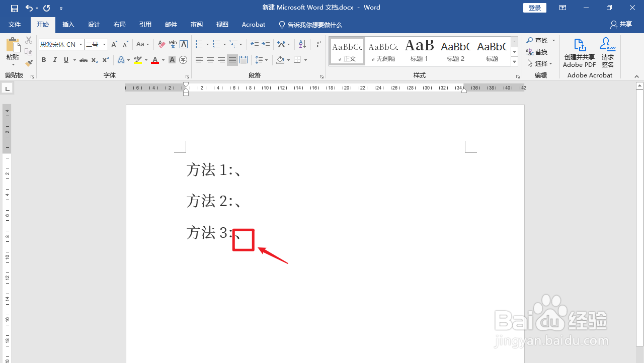Screen dimensions: 644x363
Task: Toggle superscript formatting
Action: tap(106, 60)
